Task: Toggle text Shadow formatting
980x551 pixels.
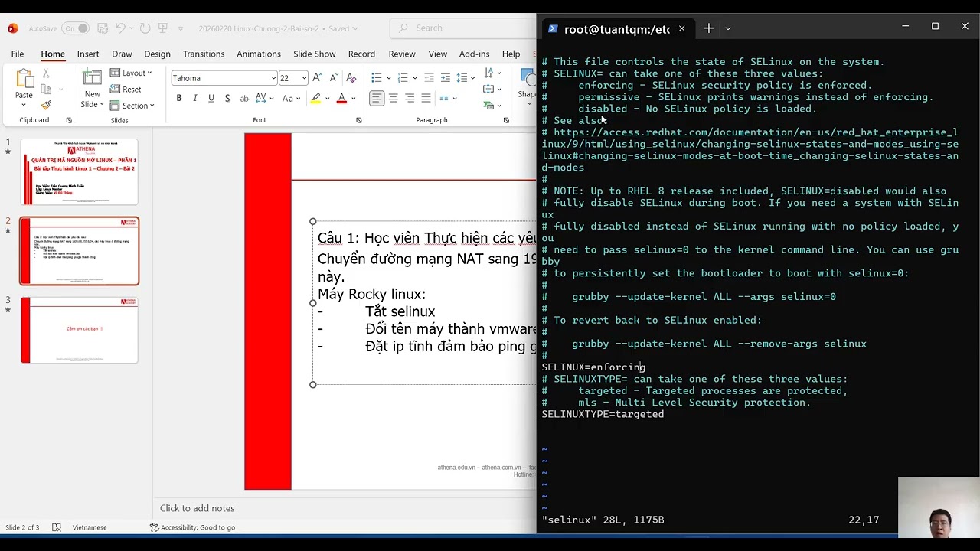Action: coord(227,98)
